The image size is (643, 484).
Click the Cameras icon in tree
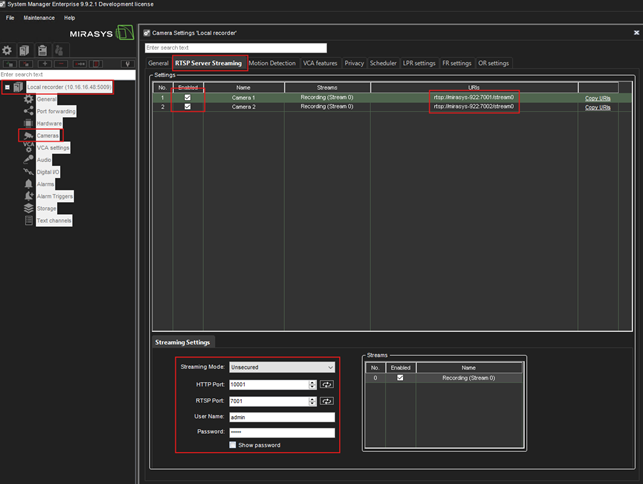[28, 135]
